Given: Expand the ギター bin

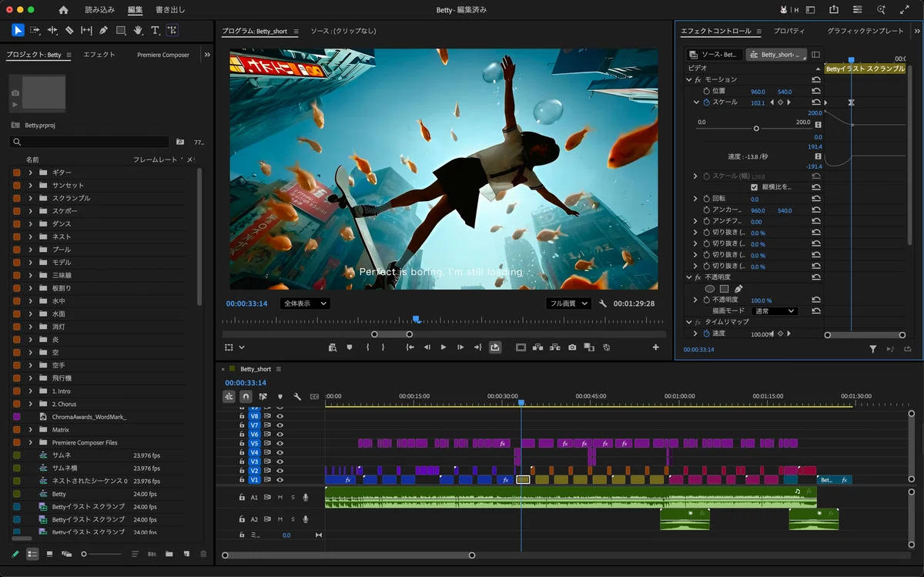Looking at the screenshot, I should tap(31, 173).
